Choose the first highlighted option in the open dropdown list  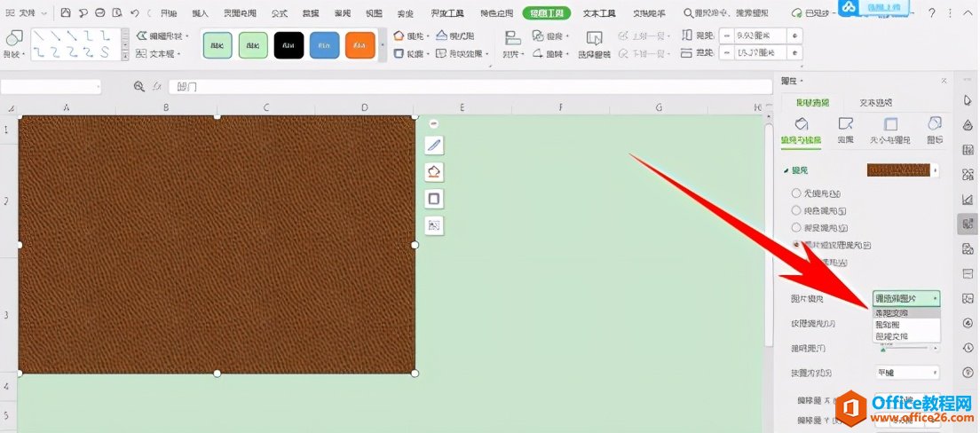(x=906, y=313)
